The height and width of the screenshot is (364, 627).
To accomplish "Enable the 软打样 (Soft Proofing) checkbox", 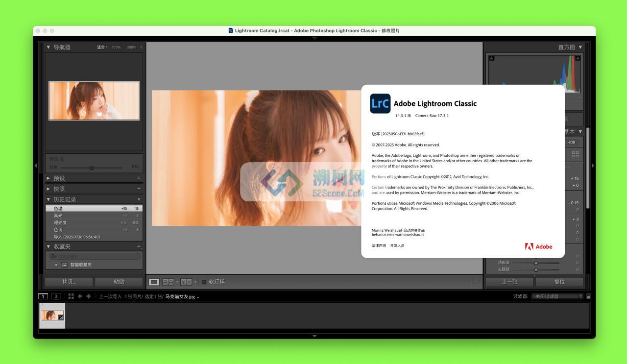I will (204, 282).
